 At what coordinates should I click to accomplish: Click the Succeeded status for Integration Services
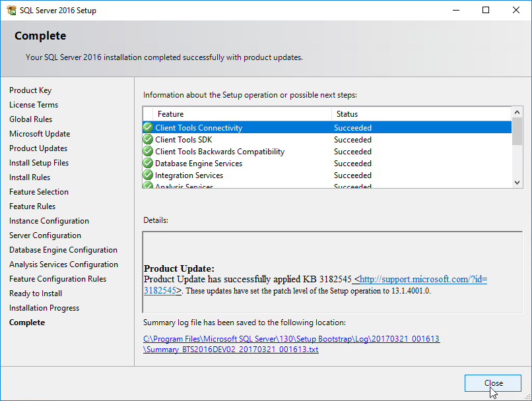(352, 175)
